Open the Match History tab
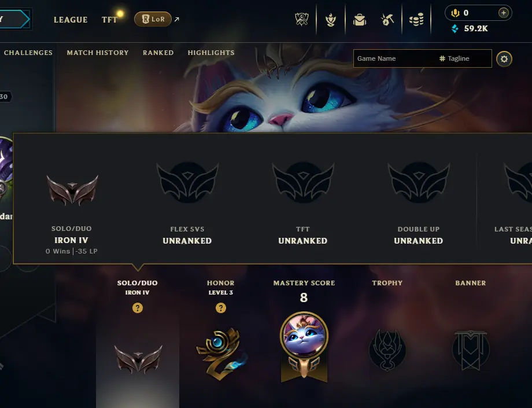This screenshot has height=408, width=532. pos(98,53)
